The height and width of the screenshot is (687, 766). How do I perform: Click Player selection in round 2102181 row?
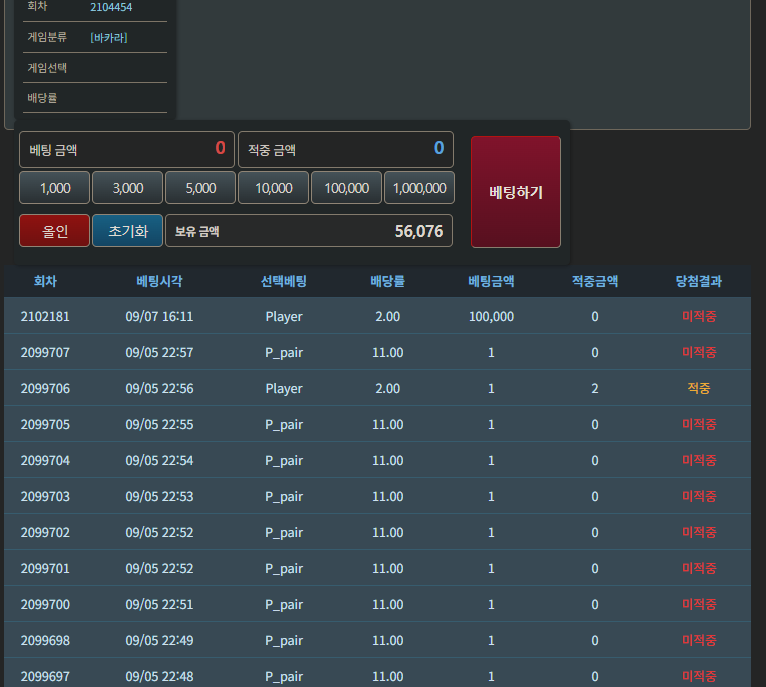(284, 317)
